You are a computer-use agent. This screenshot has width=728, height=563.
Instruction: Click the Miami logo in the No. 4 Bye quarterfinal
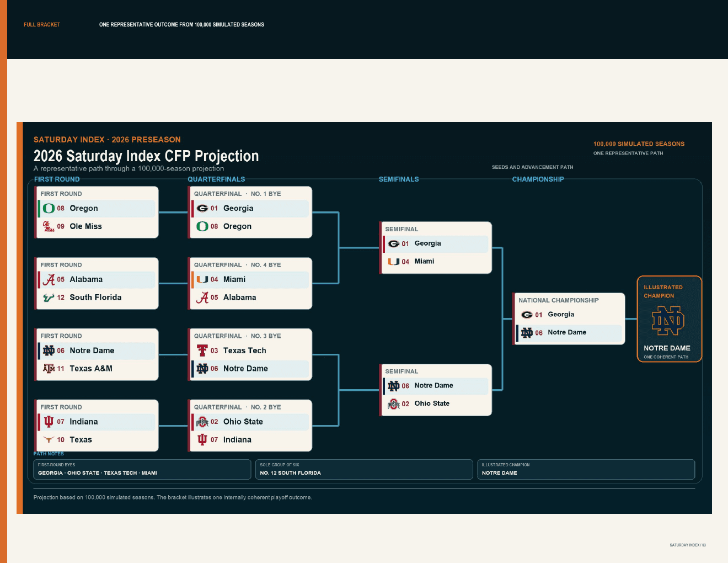[202, 280]
